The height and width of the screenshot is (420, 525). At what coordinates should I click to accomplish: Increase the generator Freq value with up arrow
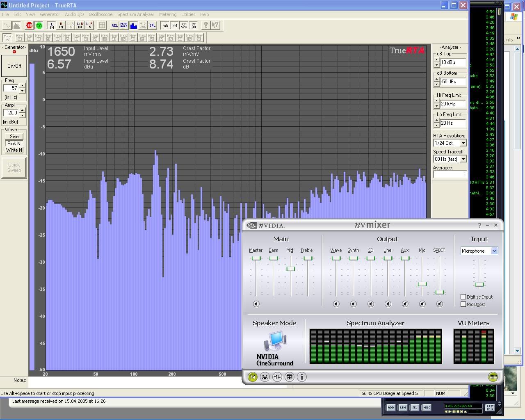coord(22,86)
